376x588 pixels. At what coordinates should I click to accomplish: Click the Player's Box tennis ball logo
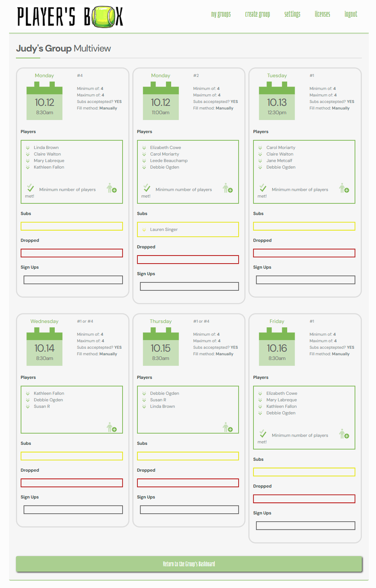click(x=70, y=16)
